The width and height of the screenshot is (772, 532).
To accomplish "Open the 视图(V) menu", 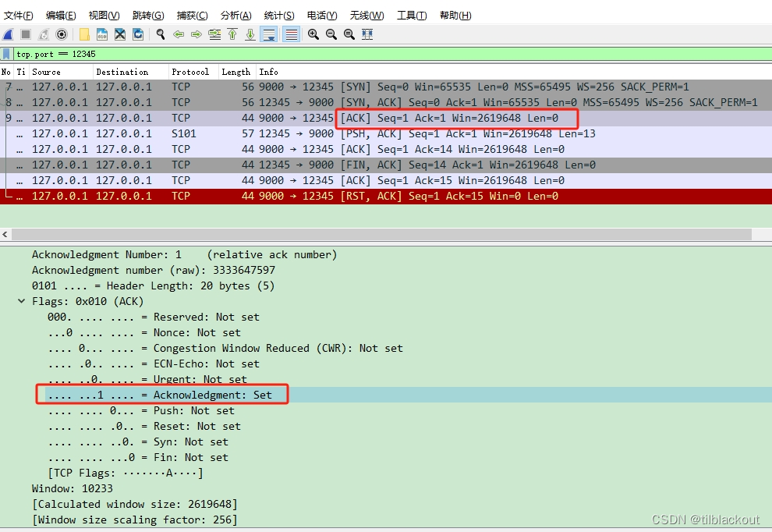I will 104,16.
